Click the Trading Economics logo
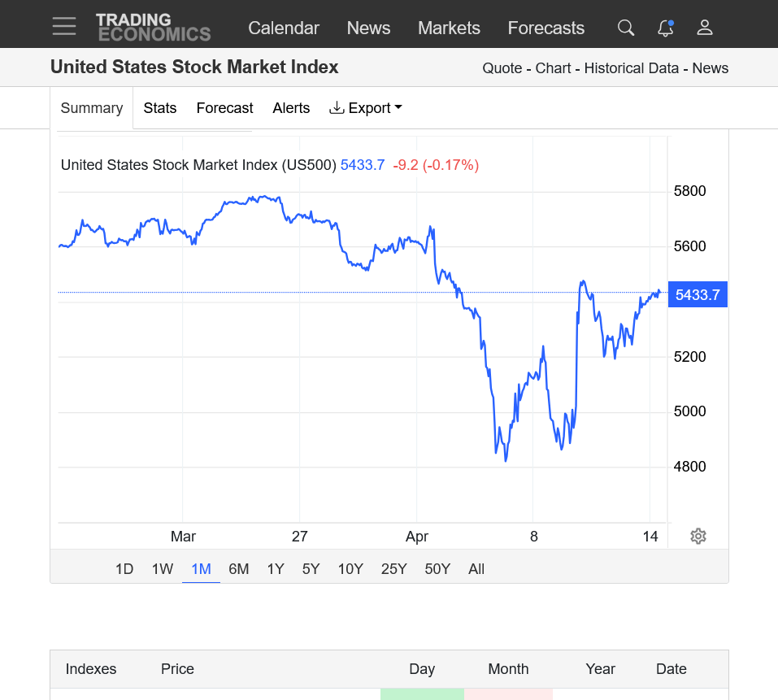This screenshot has width=778, height=700. [x=153, y=28]
